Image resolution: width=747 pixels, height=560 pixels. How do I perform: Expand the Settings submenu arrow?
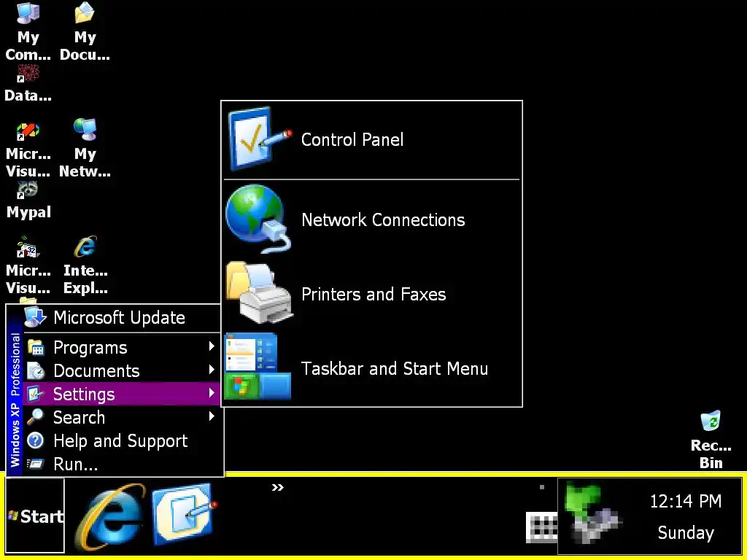point(212,393)
